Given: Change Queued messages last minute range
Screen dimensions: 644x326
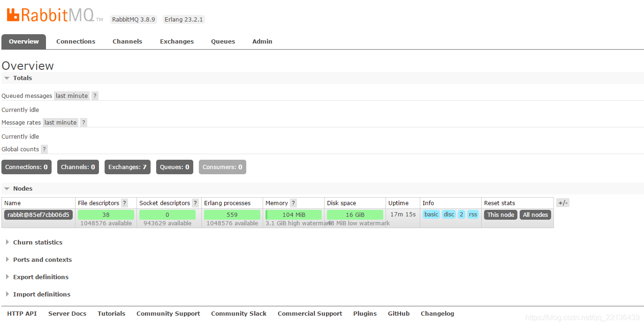Looking at the screenshot, I should 72,96.
